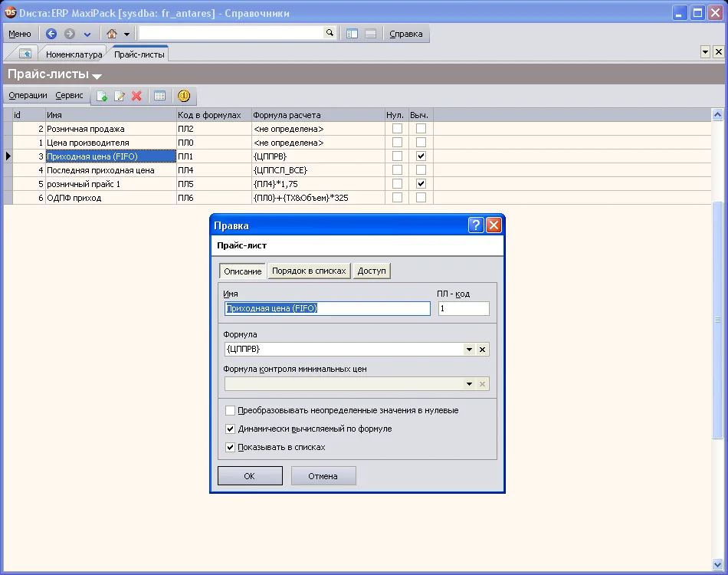Enable converting undefined values to zero
The height and width of the screenshot is (575, 728).
[231, 411]
